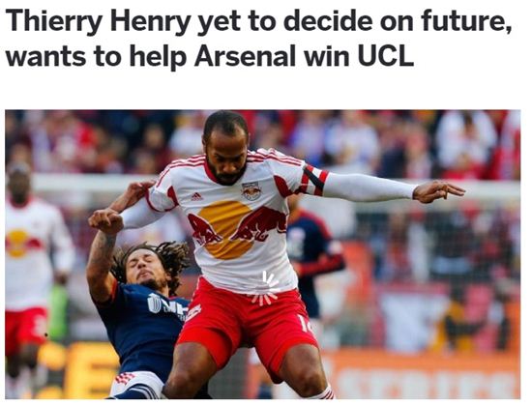Viewport: 532px width, 405px height.
Task: Open the Thierry Henry headline article
Action: 258,38
